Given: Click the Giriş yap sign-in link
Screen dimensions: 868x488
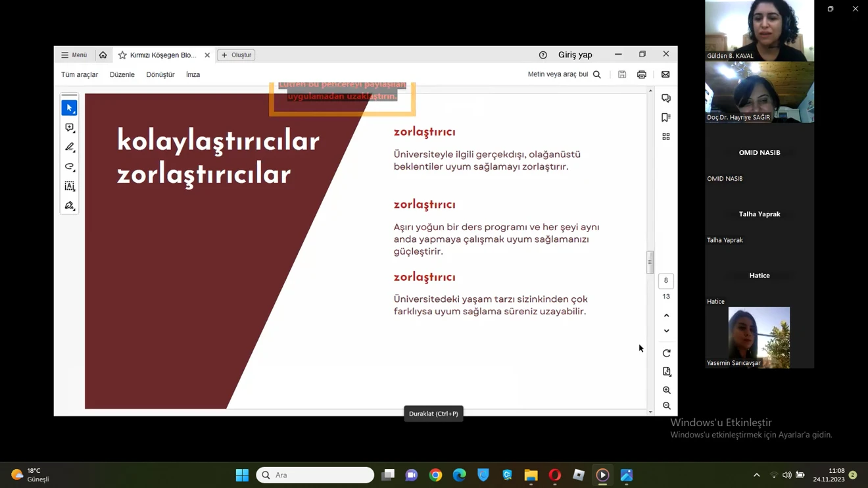Looking at the screenshot, I should (x=575, y=55).
